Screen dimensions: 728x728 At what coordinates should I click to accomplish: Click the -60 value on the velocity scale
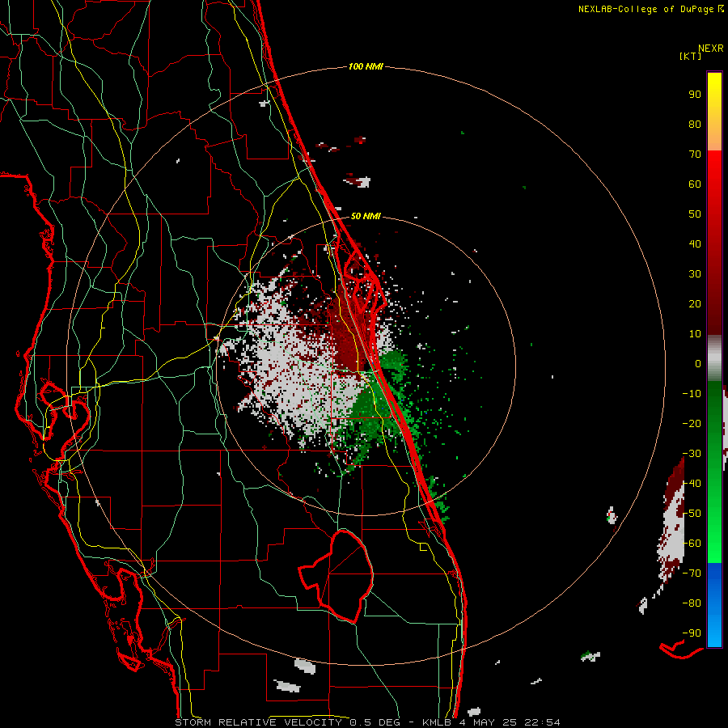[692, 544]
